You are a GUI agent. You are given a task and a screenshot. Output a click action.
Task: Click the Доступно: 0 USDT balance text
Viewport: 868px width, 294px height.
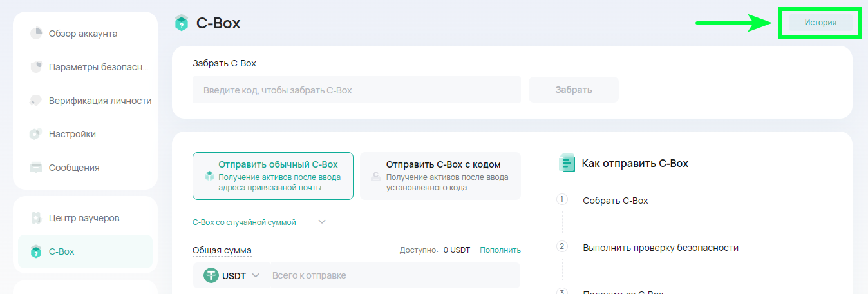(x=435, y=250)
